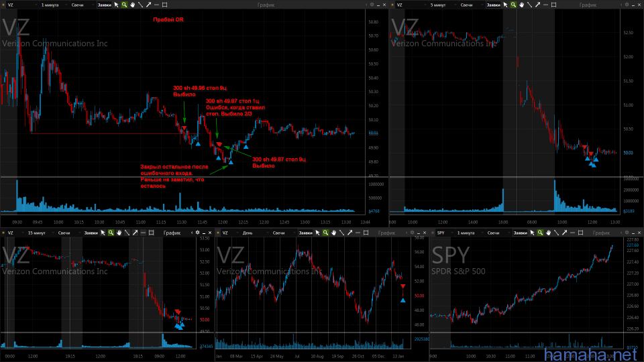
Task: Select the cursor tool in SPY chart
Action: [x=532, y=233]
